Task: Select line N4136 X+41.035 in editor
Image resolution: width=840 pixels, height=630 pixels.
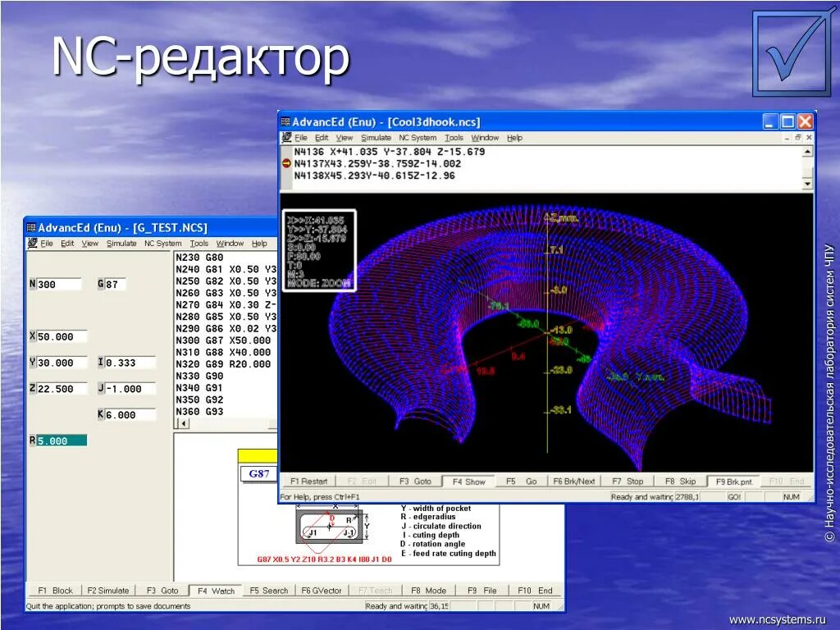Action: 390,152
